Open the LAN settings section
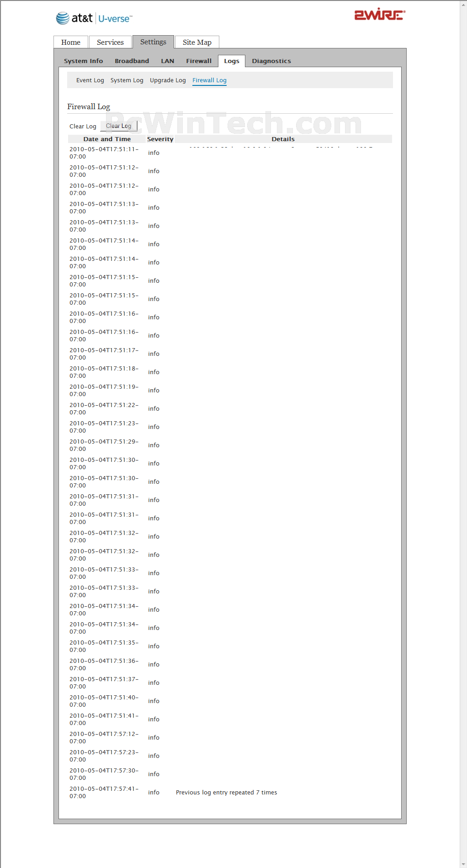Screen dimensions: 467x868 click(x=167, y=61)
